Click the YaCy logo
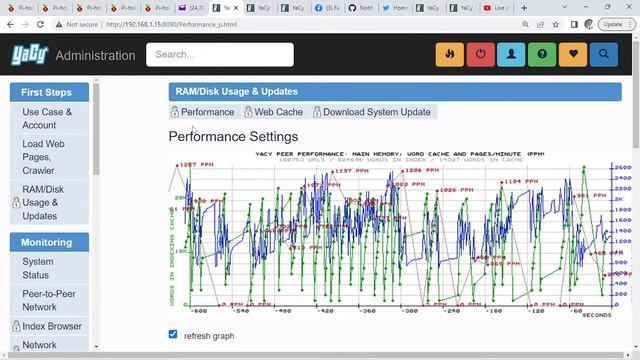This screenshot has height=360, width=640. click(29, 54)
